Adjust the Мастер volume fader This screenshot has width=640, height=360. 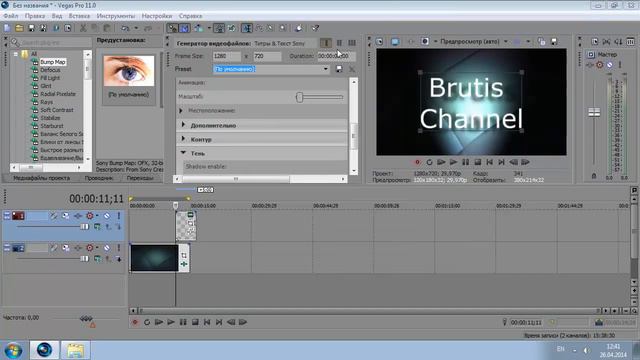[x=594, y=112]
